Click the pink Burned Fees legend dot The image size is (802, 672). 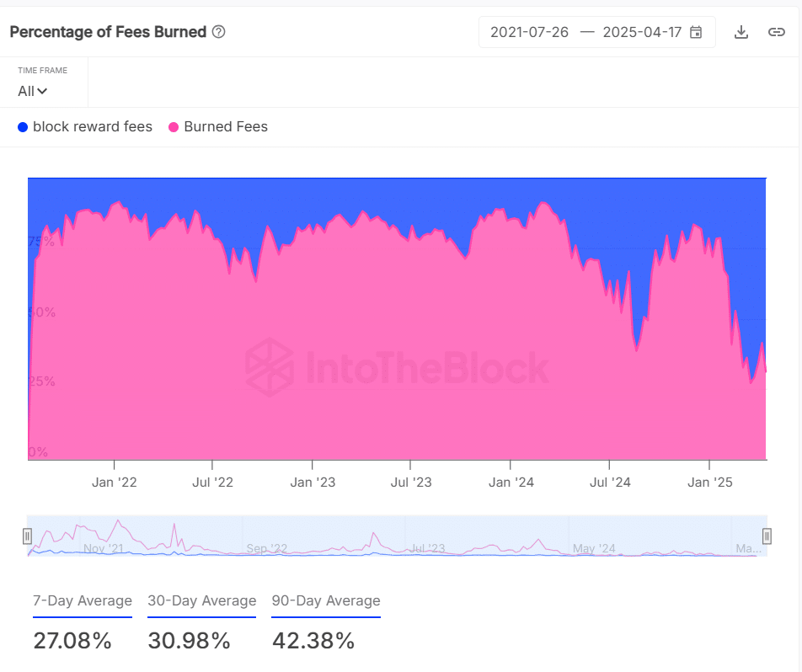[x=174, y=127]
